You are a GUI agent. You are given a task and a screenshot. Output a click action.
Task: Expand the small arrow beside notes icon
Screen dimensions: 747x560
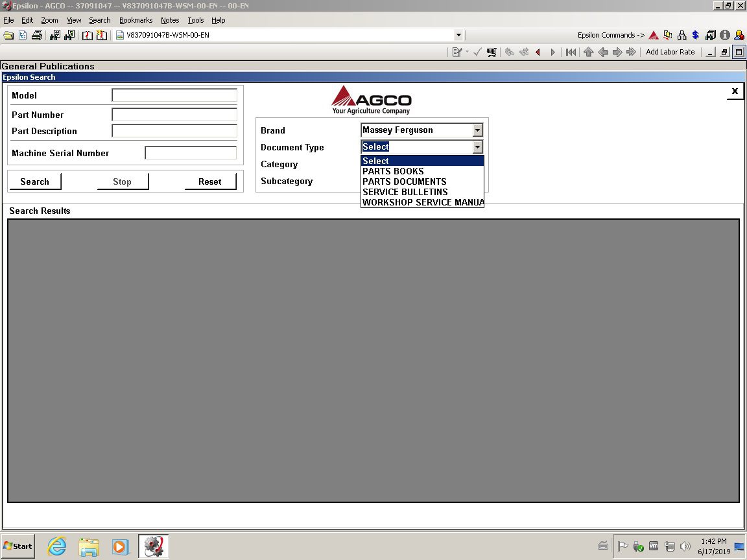pos(468,52)
